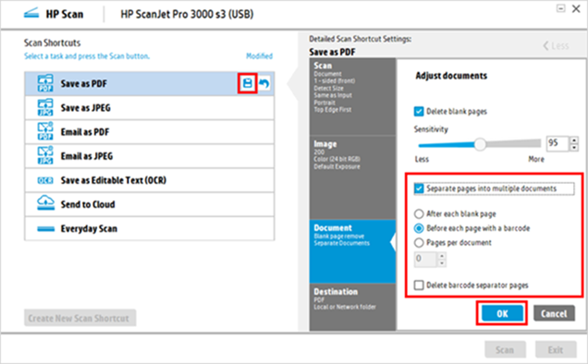The height and width of the screenshot is (364, 588).
Task: Open the Scan settings tab
Action: (x=352, y=97)
